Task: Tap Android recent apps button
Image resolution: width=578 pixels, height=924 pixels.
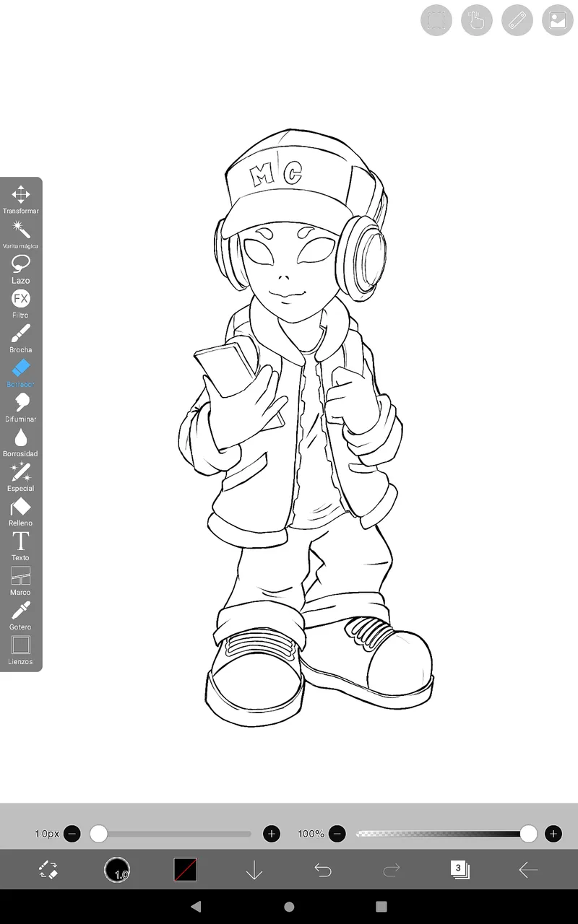Action: 381,907
